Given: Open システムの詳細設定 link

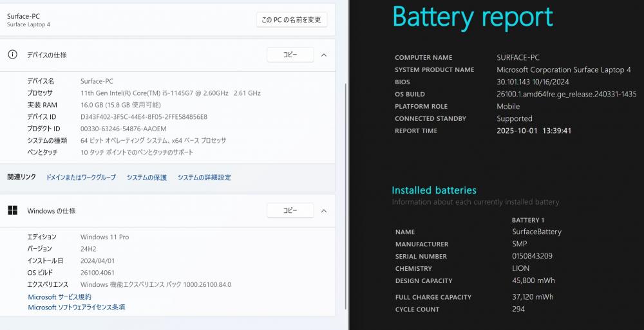Looking at the screenshot, I should 205,178.
